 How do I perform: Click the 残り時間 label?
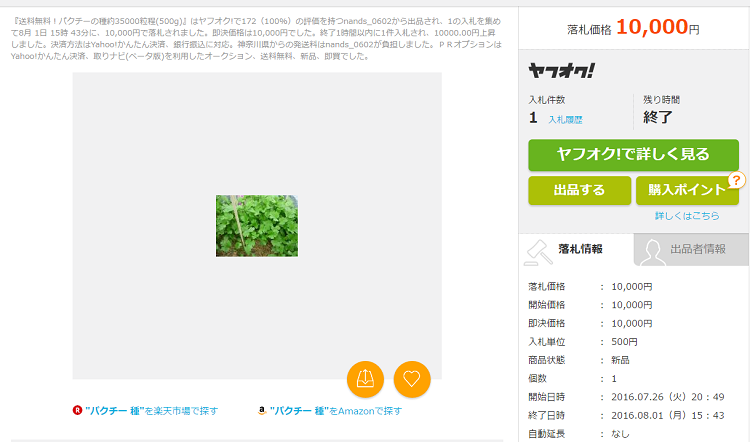[x=662, y=99]
